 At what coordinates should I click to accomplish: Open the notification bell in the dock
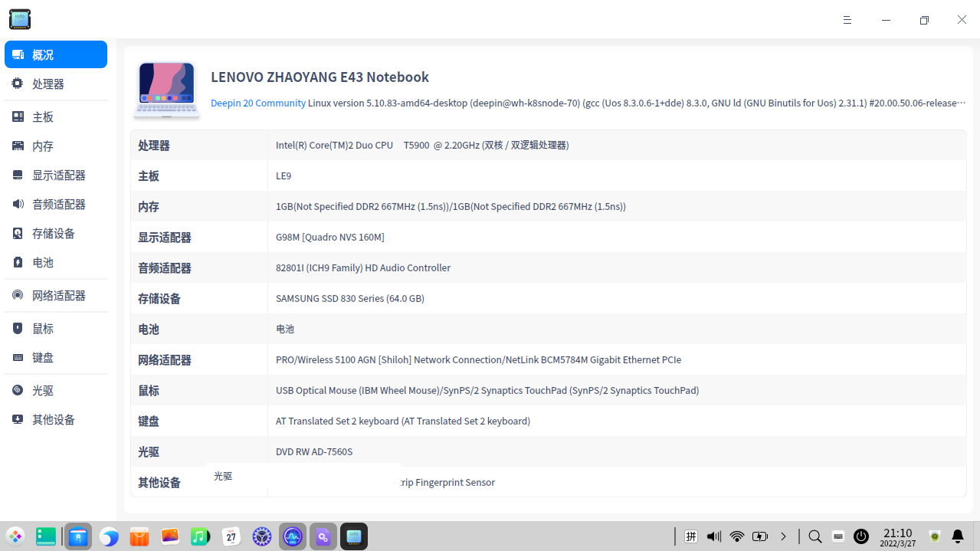958,536
